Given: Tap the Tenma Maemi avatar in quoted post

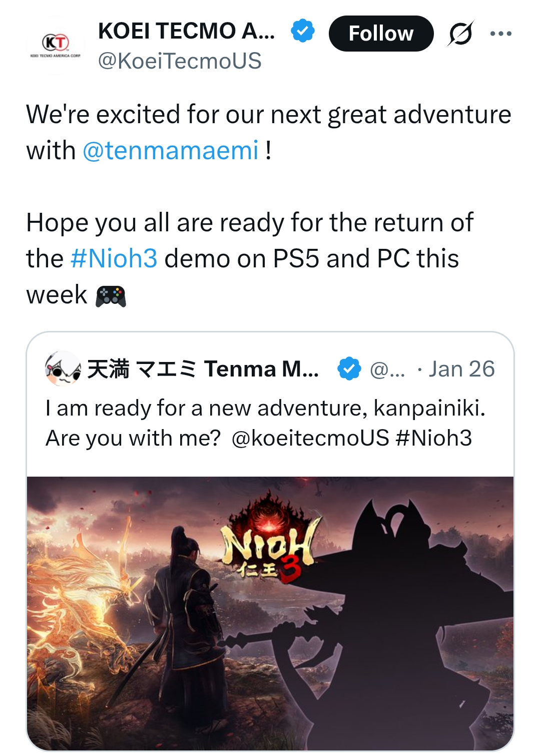Looking at the screenshot, I should [x=63, y=368].
